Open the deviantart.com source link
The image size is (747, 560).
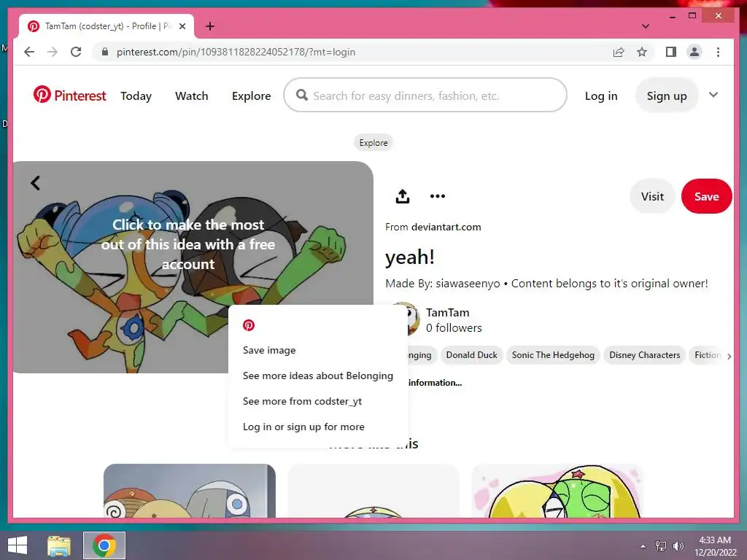446,227
